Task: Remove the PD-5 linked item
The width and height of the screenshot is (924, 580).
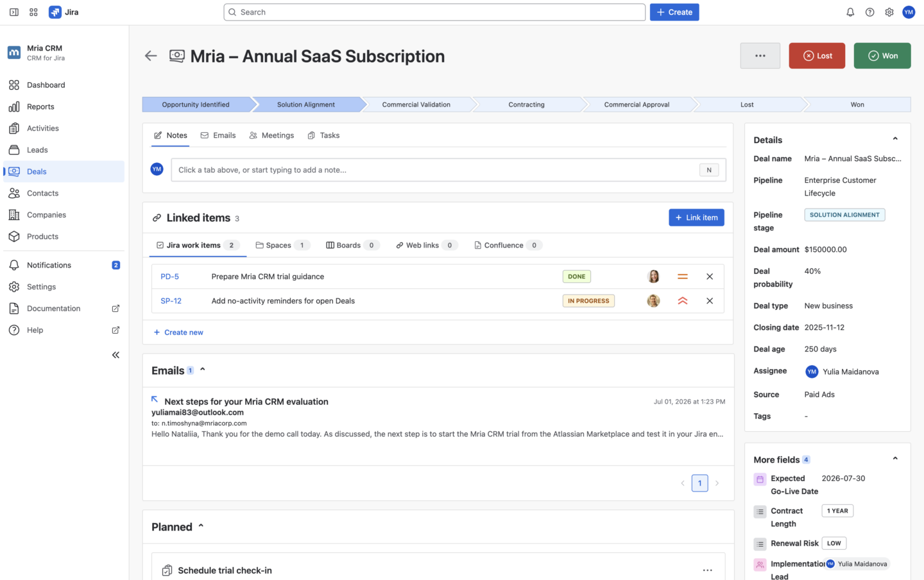Action: click(710, 277)
